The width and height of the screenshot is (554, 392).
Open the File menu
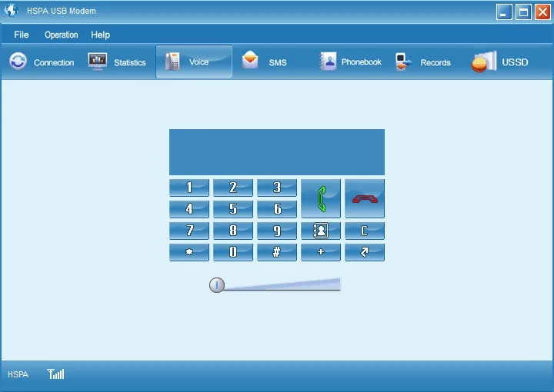[x=22, y=35]
